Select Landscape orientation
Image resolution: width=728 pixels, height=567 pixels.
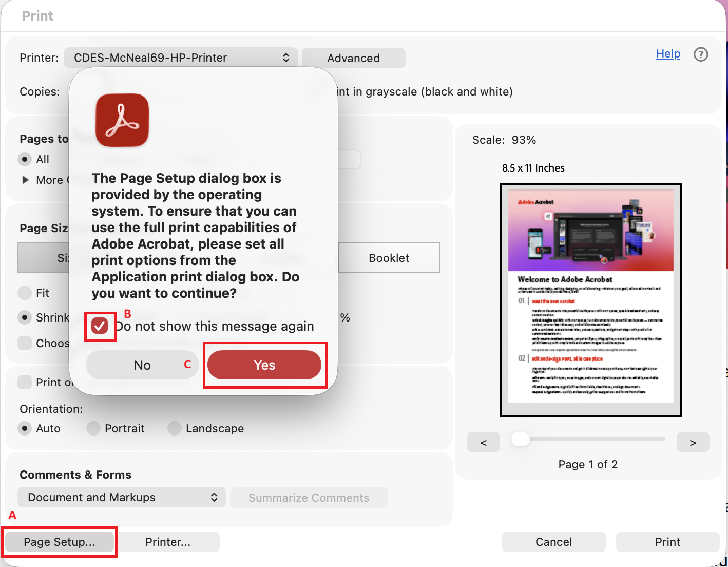[x=175, y=428]
